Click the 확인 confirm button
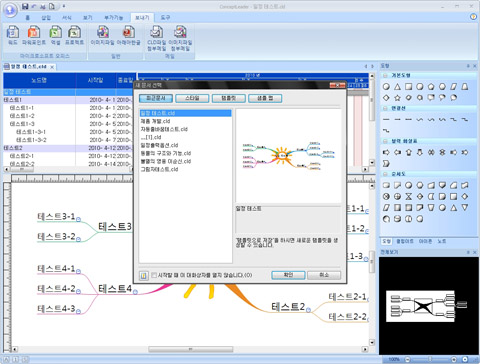This screenshot has width=480, height=364. (288, 275)
